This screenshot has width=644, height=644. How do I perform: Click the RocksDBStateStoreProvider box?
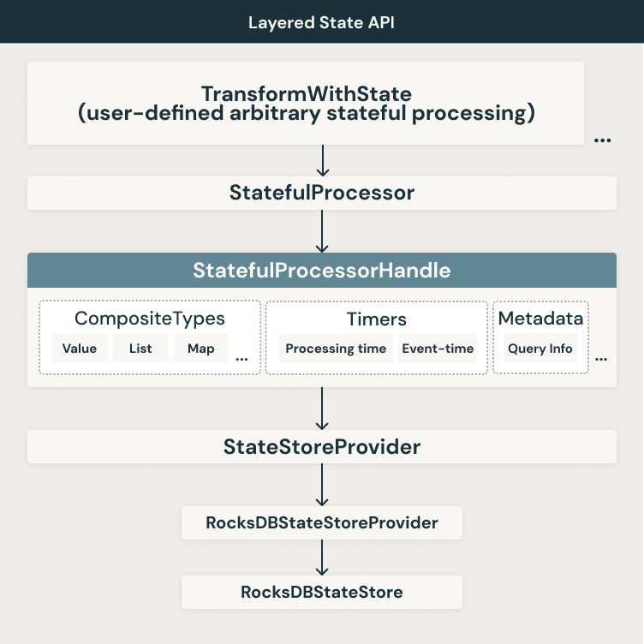pos(321,522)
